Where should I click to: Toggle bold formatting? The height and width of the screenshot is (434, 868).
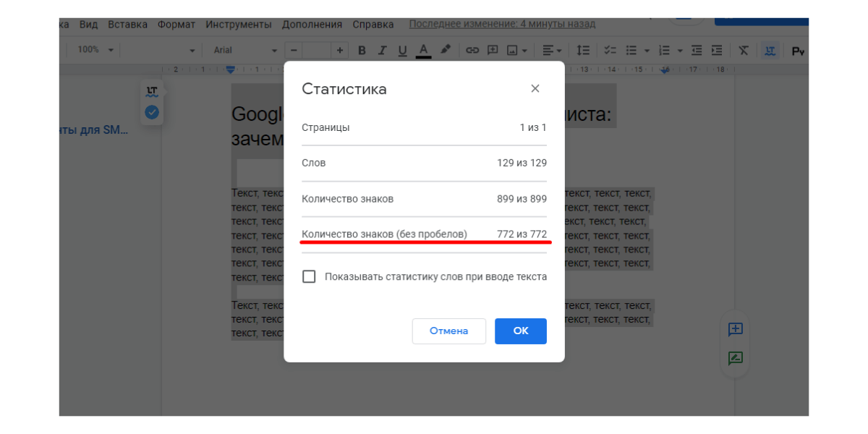tap(362, 50)
